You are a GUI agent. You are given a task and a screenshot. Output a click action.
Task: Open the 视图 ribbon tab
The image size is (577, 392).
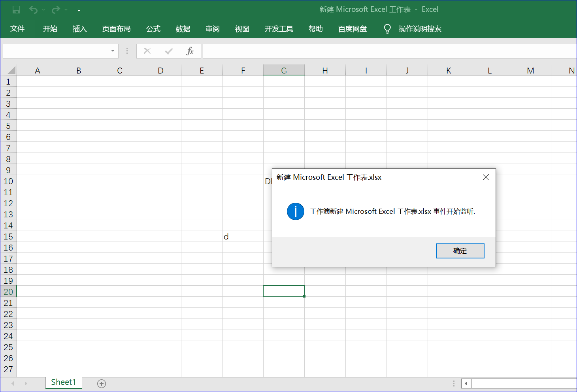pos(242,29)
